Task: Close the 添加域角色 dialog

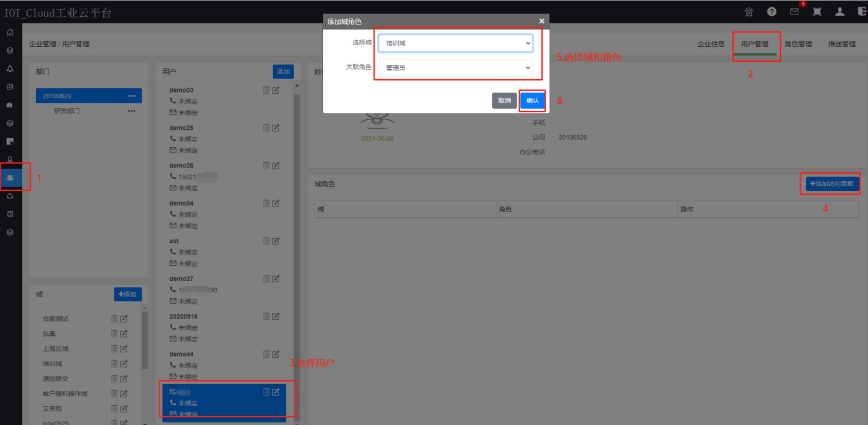Action: pos(541,21)
